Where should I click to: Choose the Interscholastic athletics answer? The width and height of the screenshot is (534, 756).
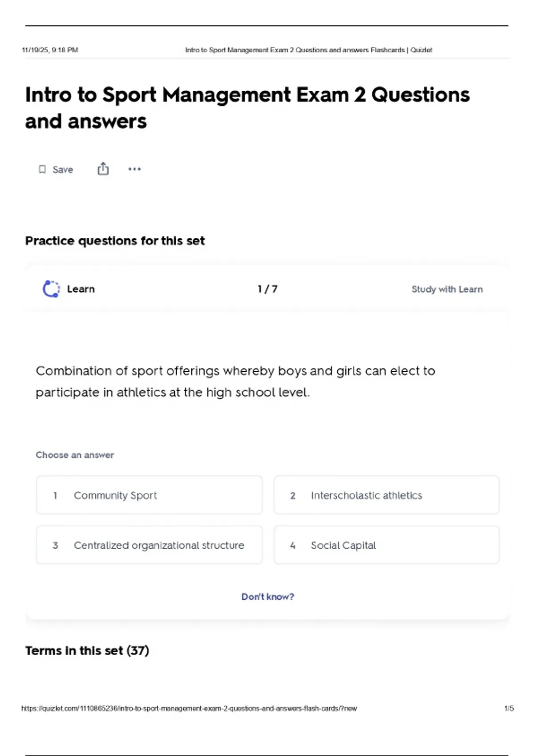point(386,495)
